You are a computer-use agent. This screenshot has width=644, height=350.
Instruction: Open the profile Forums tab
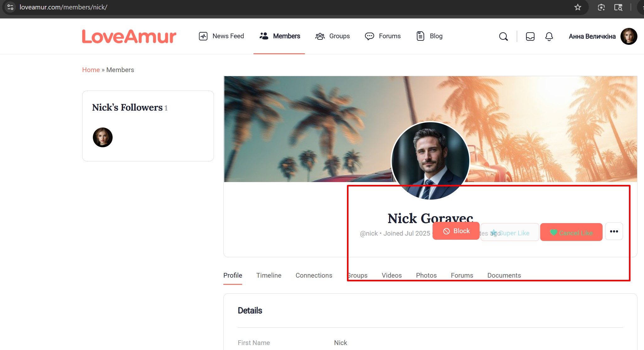tap(462, 275)
